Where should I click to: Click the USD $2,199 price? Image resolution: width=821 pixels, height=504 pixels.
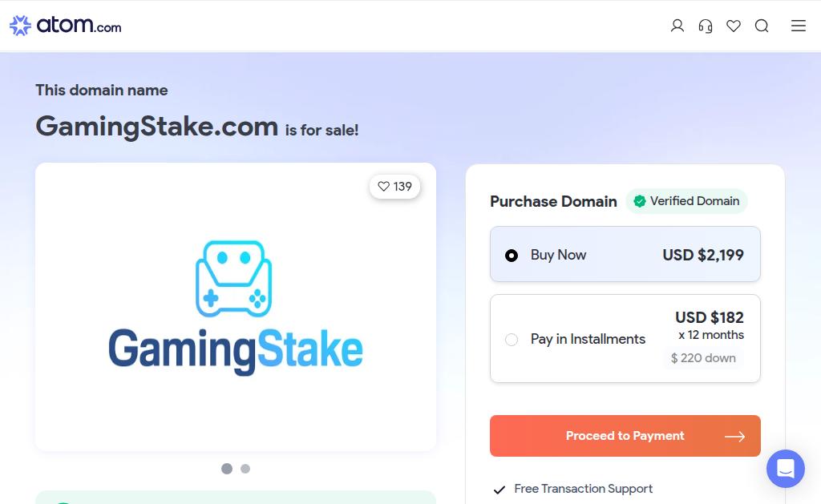[702, 255]
